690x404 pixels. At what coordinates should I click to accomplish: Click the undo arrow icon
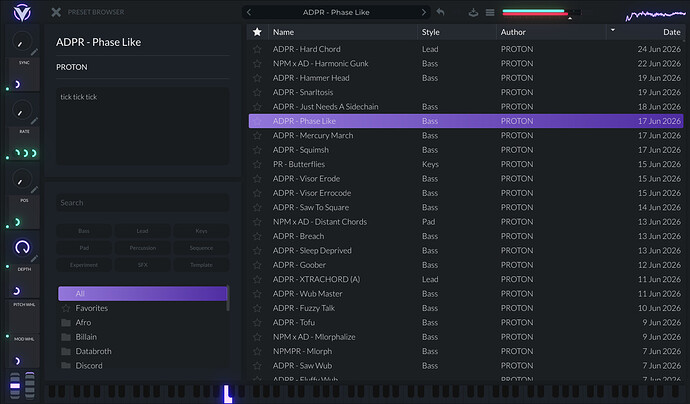coord(440,12)
